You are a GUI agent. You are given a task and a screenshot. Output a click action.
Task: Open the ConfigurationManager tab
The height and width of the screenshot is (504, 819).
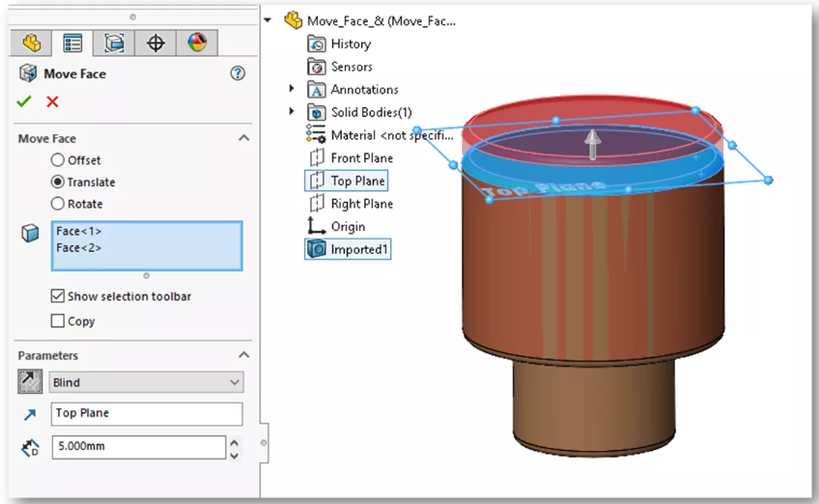click(x=114, y=42)
